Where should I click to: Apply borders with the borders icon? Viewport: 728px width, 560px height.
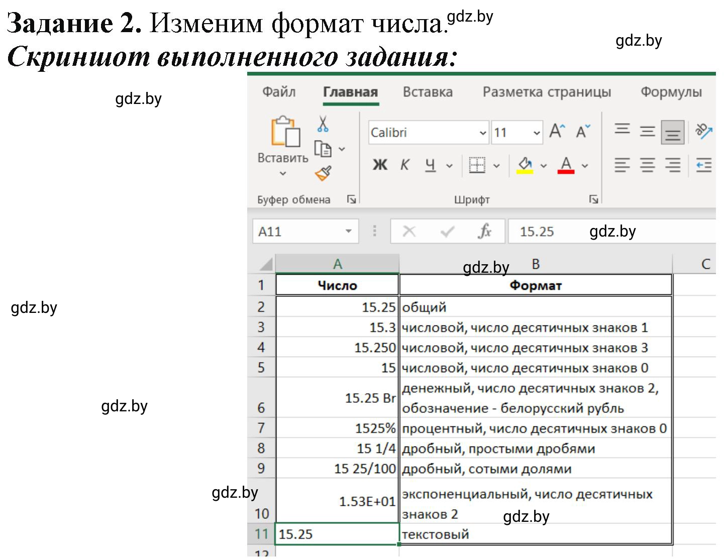(477, 165)
